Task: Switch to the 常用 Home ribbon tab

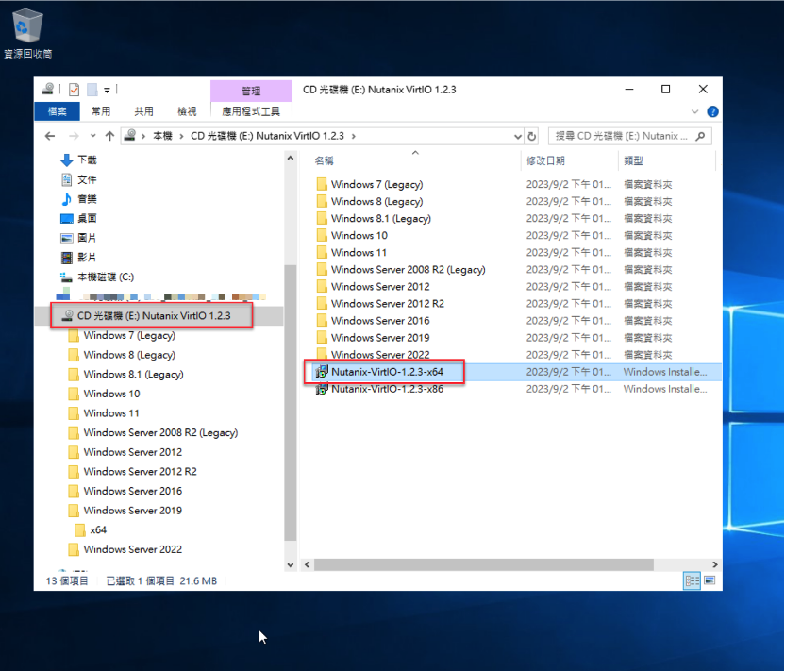Action: point(101,111)
